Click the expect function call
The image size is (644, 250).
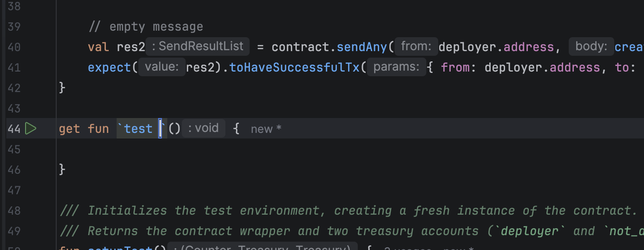pyautogui.click(x=110, y=67)
